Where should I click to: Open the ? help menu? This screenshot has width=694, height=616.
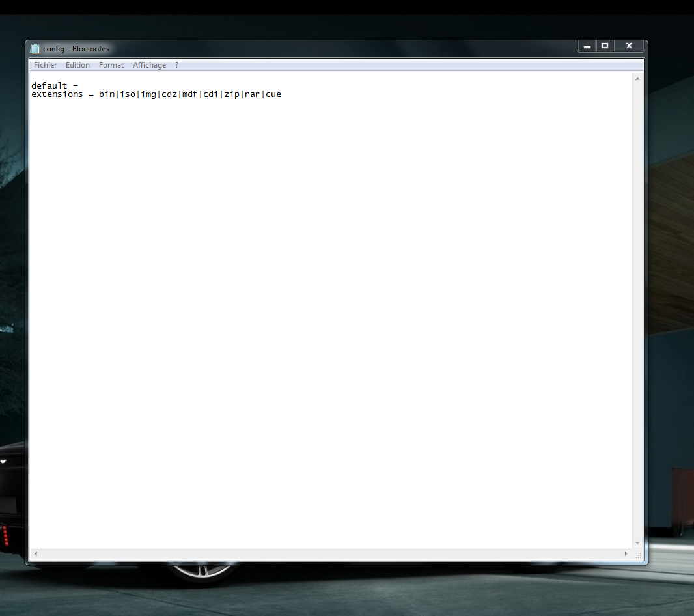176,65
